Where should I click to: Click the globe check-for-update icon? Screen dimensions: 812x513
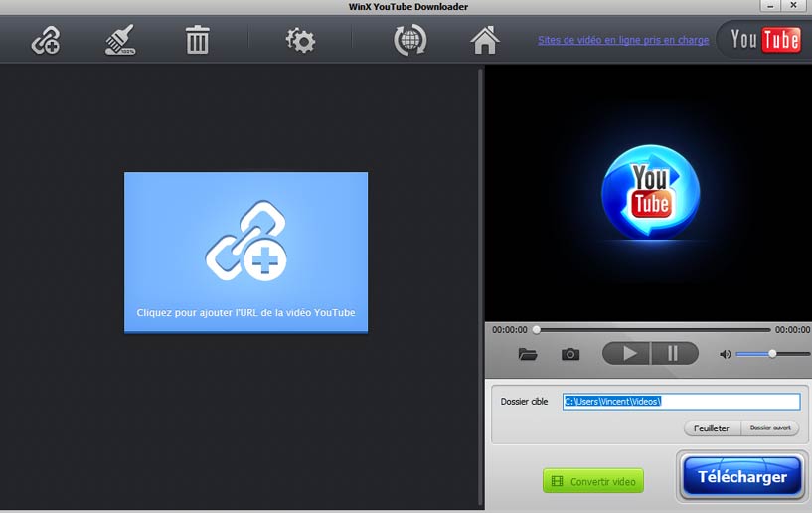click(410, 40)
